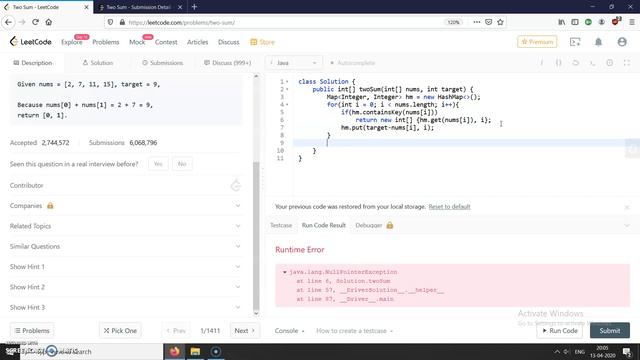The width and height of the screenshot is (640, 360).
Task: Open the Mock nav item
Action: point(137,42)
